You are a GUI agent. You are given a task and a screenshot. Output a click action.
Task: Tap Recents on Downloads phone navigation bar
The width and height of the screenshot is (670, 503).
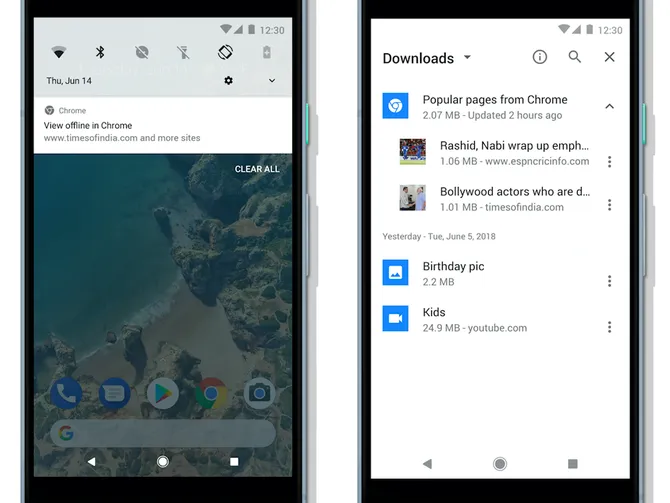point(573,464)
